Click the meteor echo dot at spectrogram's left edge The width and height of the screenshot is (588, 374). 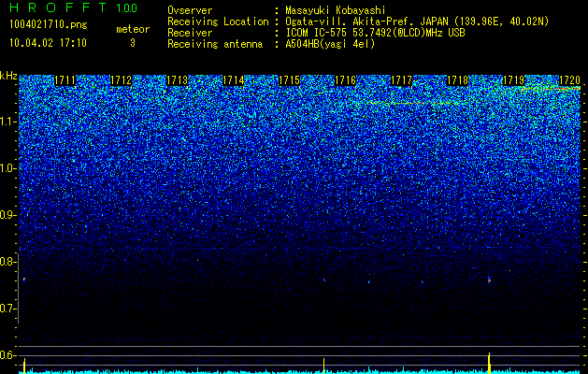(x=24, y=279)
